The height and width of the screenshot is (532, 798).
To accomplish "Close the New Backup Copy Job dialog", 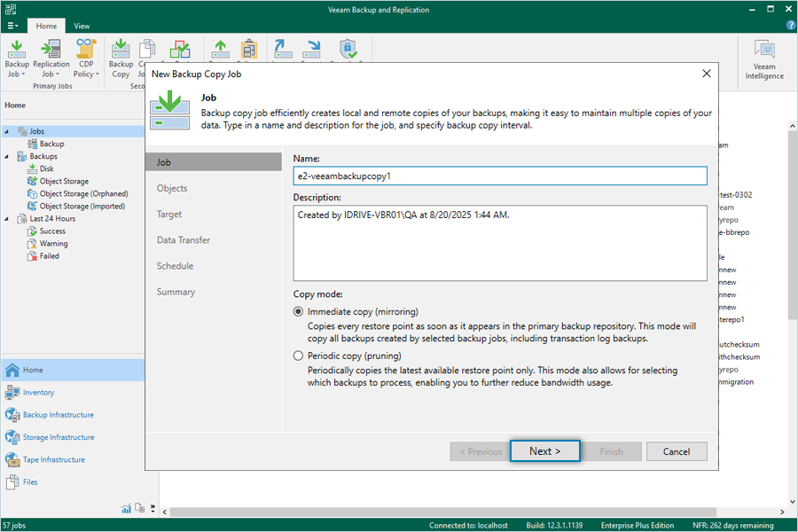I will coord(707,74).
